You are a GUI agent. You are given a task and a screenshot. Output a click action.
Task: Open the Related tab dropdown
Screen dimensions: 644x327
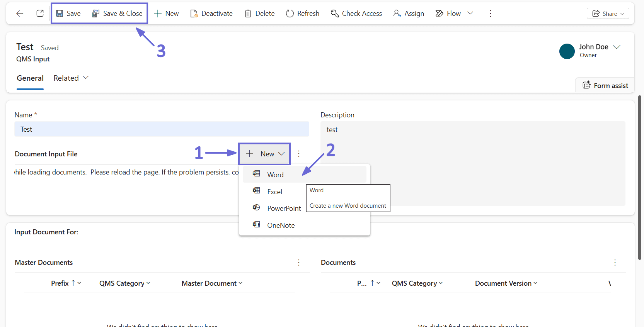[71, 78]
